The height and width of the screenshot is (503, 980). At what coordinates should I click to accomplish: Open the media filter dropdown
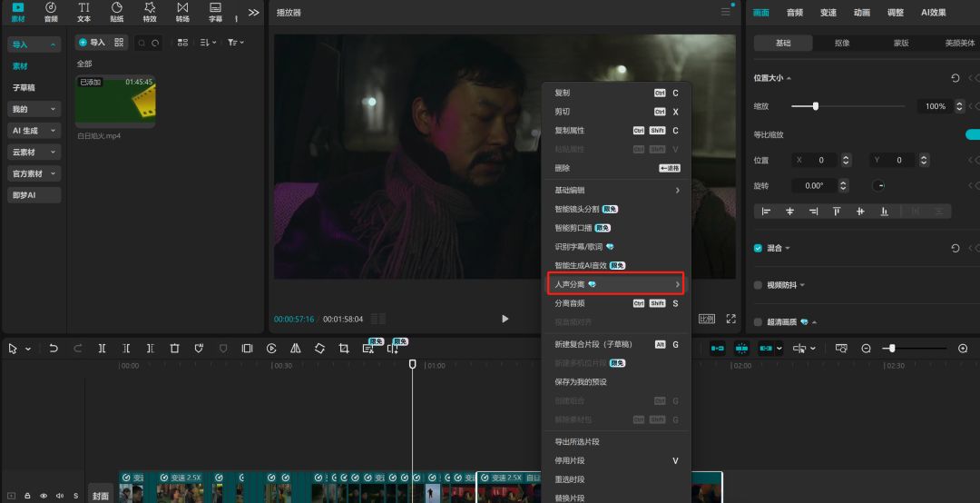tap(236, 43)
